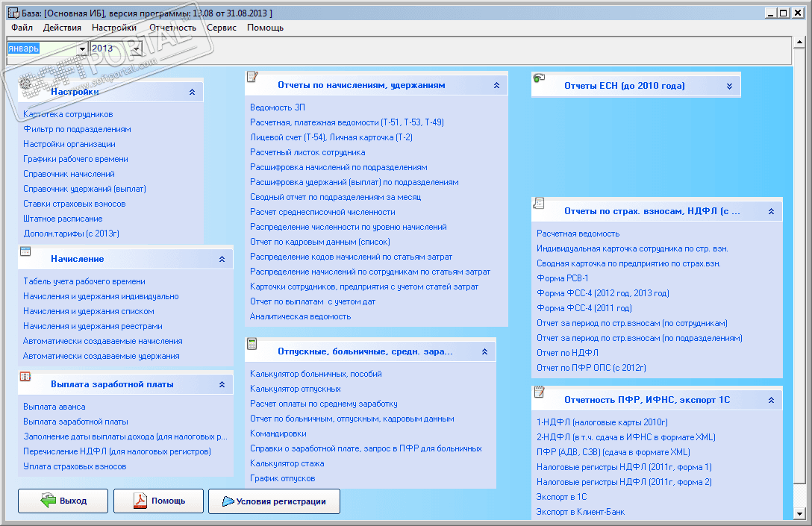Click the document icon beside Отчеты по страх. взносам

(x=539, y=203)
